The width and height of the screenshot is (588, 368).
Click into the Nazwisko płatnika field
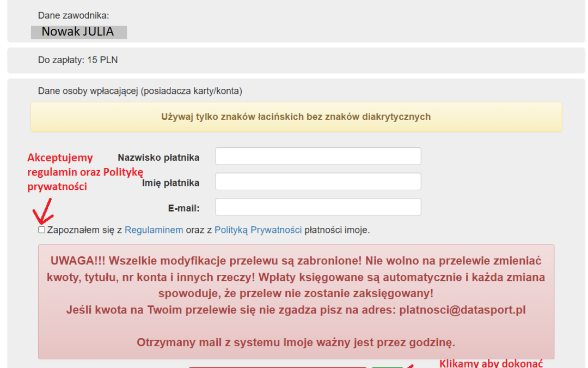tap(318, 156)
